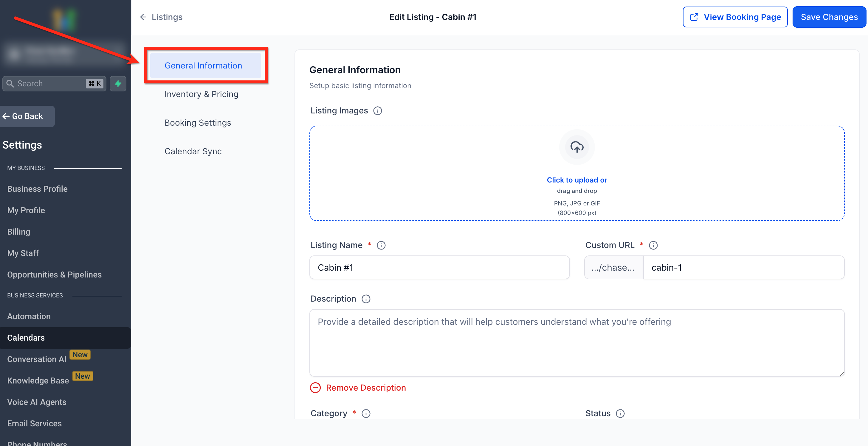The width and height of the screenshot is (868, 446).
Task: Click the Save Changes button
Action: [x=829, y=17]
